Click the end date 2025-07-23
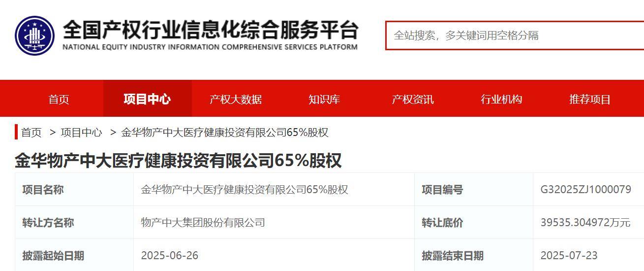The width and height of the screenshot is (644, 271). 569,256
